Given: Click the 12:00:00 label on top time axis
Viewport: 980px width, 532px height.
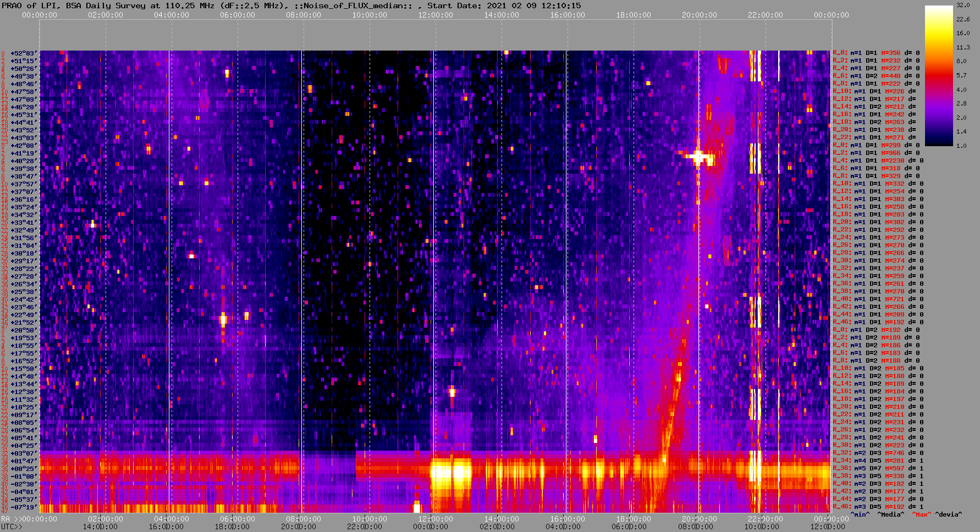Looking at the screenshot, I should 436,15.
